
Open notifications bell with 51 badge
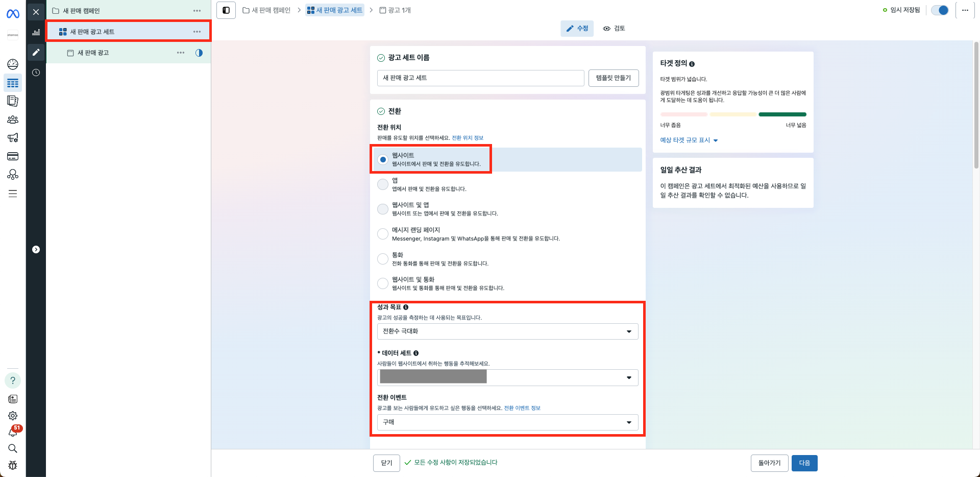click(x=13, y=433)
